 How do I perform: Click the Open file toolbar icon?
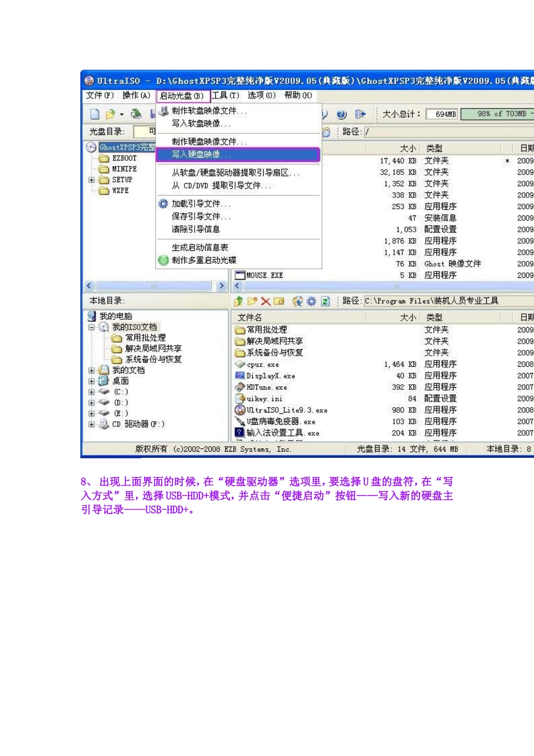tap(110, 114)
